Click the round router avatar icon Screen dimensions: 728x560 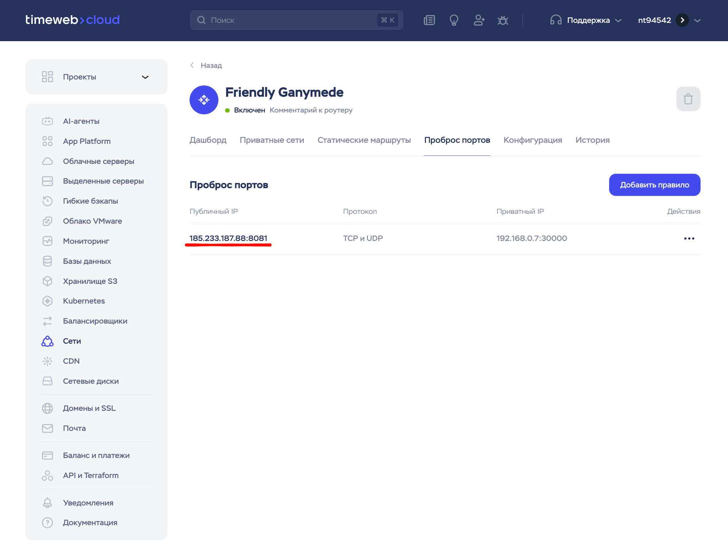click(204, 100)
